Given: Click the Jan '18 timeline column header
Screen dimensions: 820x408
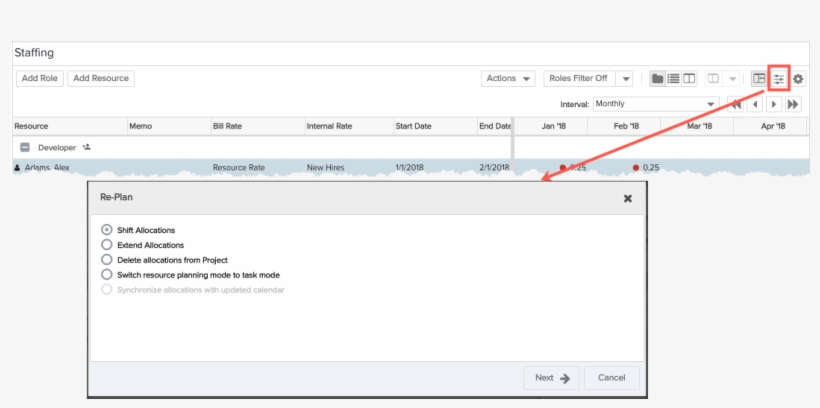Looking at the screenshot, I should point(553,126).
